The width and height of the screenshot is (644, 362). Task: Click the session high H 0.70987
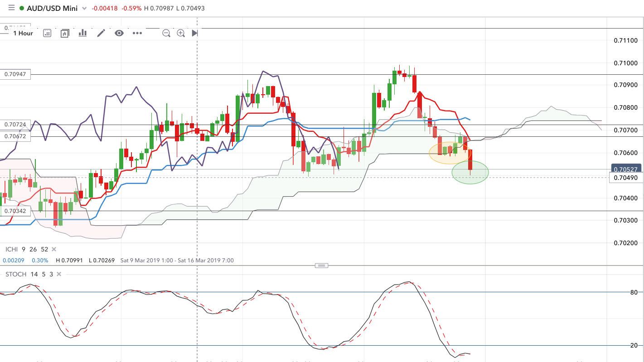159,9
